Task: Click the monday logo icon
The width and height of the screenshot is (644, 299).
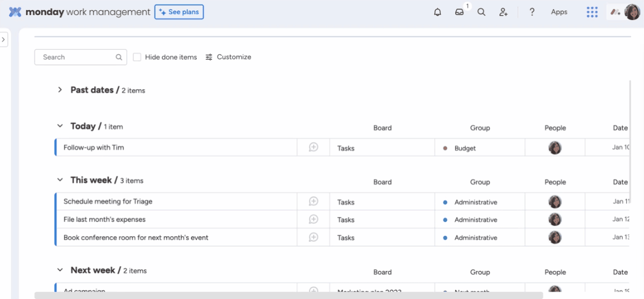Action: 15,12
